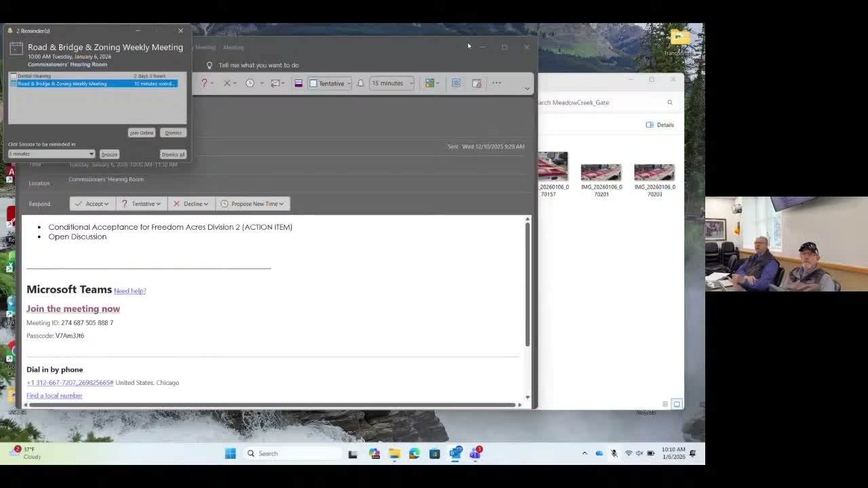Screen dimensions: 868x488
Task: Click the calendar color toolbar icon
Action: pos(298,83)
